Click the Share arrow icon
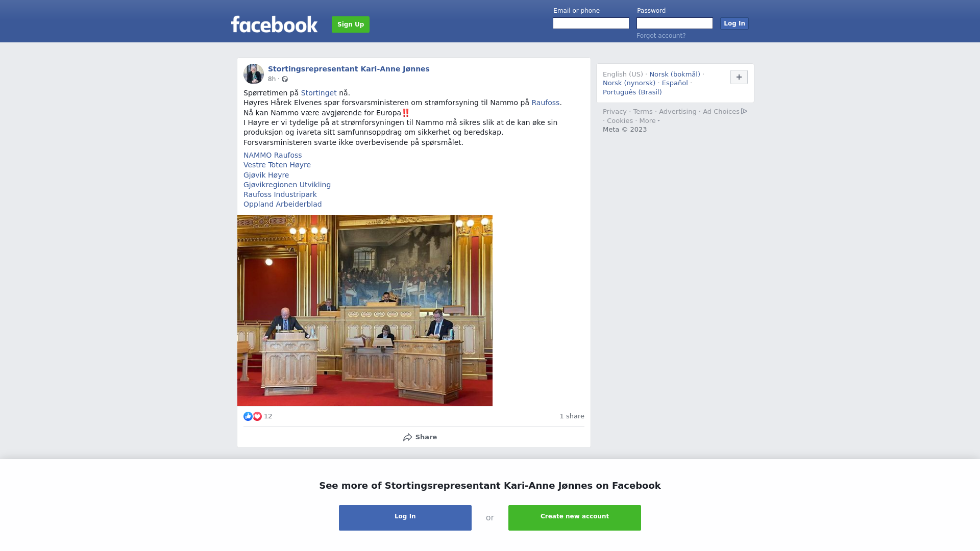Image resolution: width=980 pixels, height=551 pixels. 407,437
